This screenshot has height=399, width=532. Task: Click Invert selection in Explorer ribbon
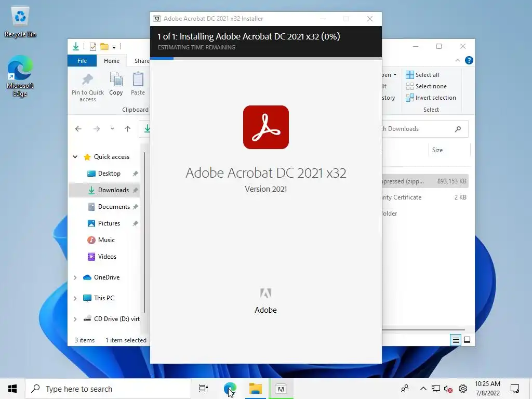click(x=431, y=98)
